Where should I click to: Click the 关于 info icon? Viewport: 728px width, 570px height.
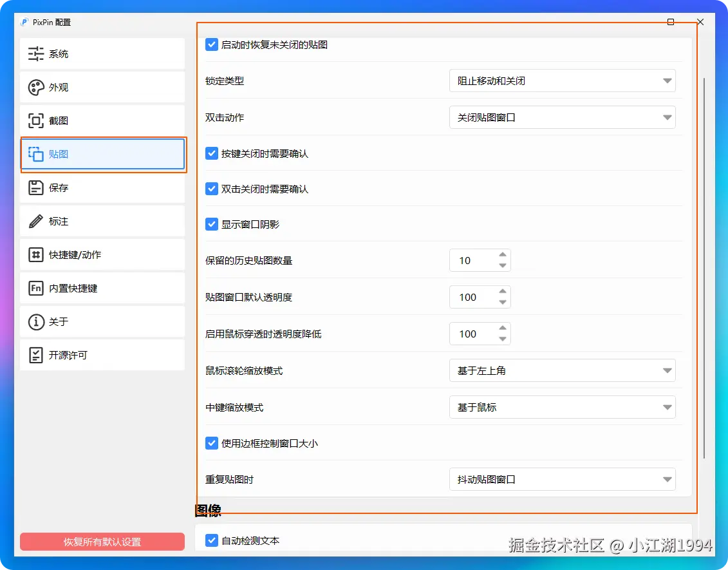36,321
